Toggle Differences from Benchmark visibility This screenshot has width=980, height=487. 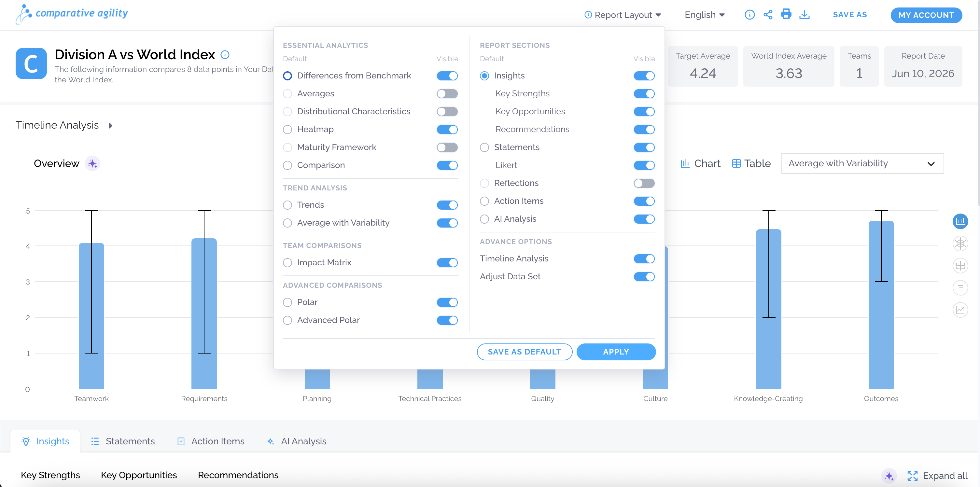click(x=447, y=76)
